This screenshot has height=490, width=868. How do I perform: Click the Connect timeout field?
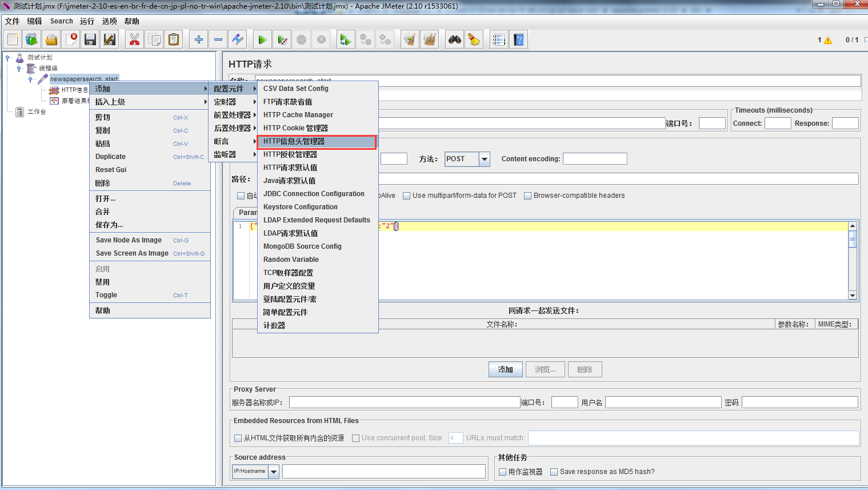778,124
